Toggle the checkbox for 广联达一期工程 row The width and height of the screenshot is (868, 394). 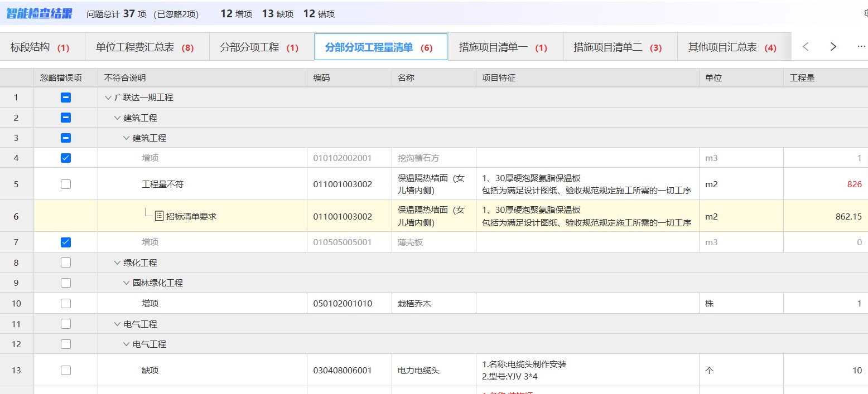66,98
